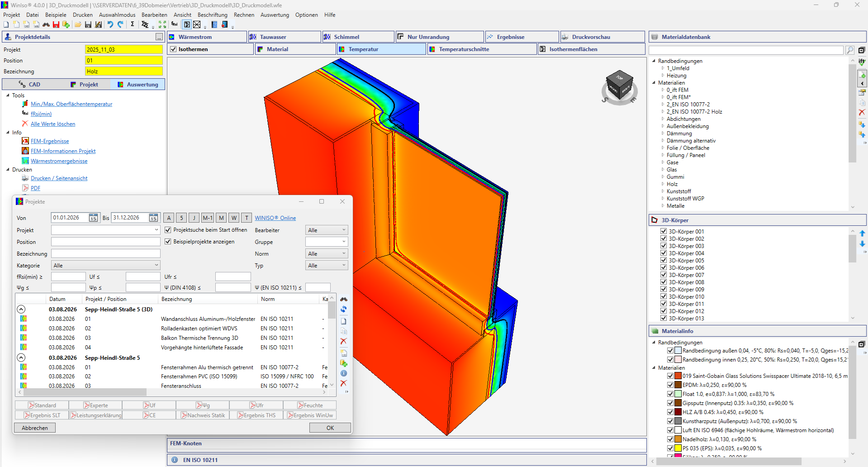This screenshot has width=868, height=467.
Task: Redo action with the redo arrow icon
Action: point(120,24)
